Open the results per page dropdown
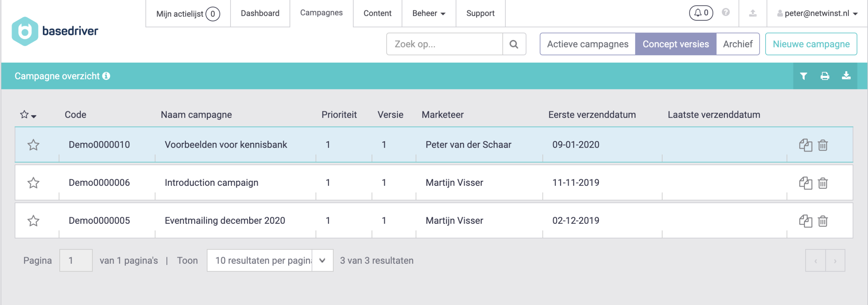868x305 pixels. 270,260
